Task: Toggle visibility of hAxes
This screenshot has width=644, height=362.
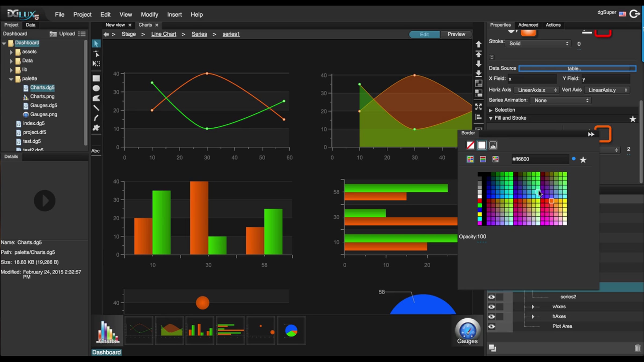Action: 492,317
